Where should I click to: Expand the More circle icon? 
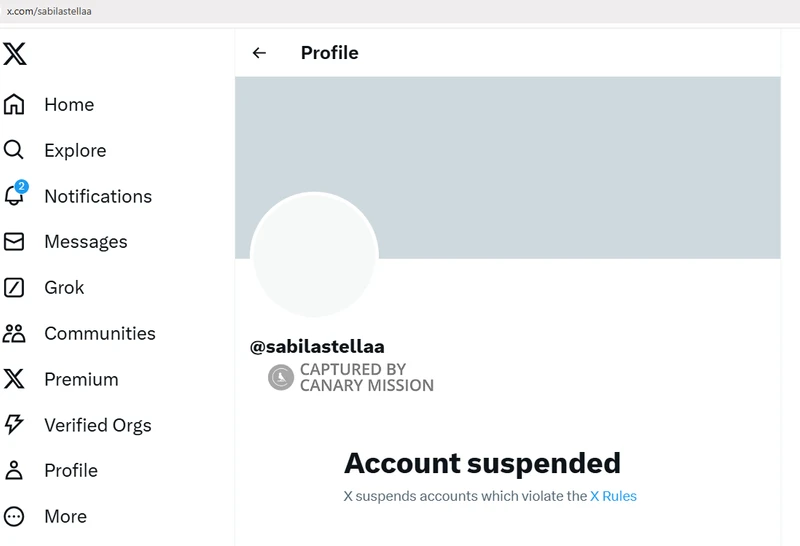click(14, 516)
